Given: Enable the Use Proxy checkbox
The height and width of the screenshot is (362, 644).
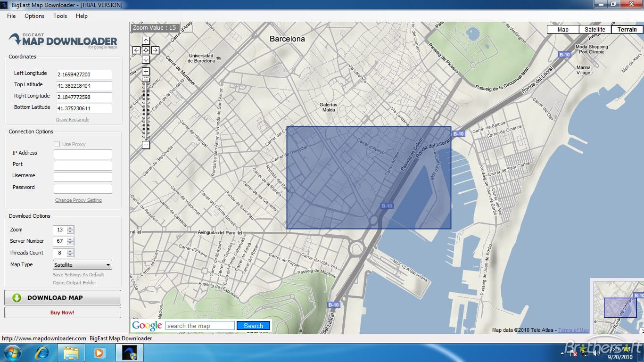Looking at the screenshot, I should pyautogui.click(x=57, y=144).
